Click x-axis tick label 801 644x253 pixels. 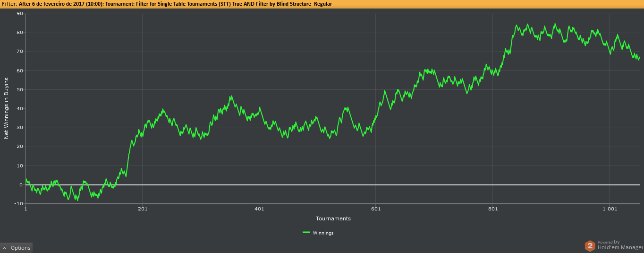(x=493, y=209)
